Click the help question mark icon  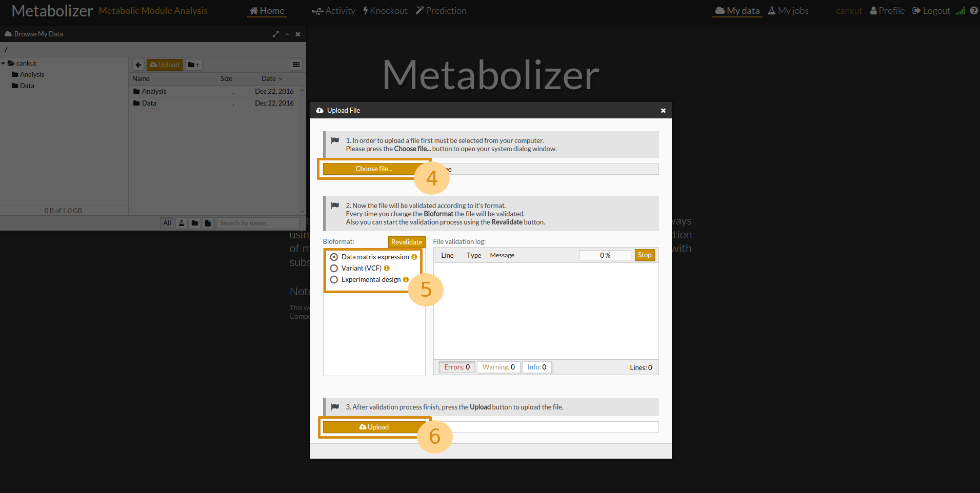click(973, 11)
